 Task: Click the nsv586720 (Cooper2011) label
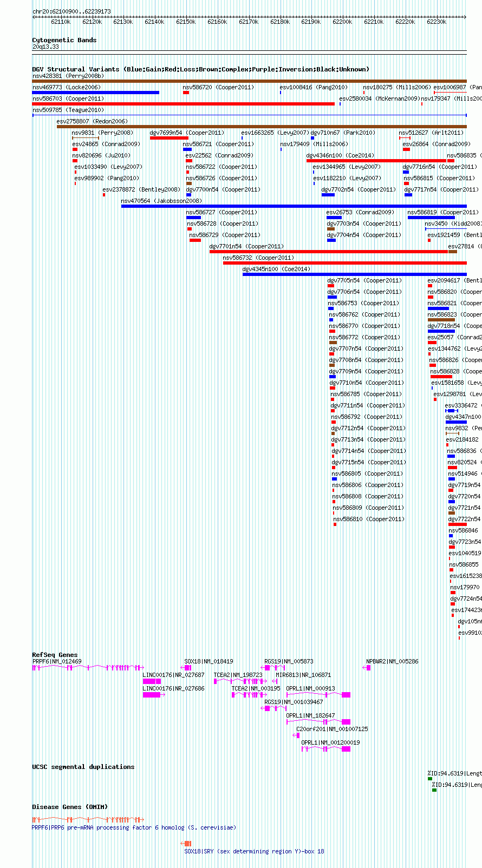[x=219, y=87]
